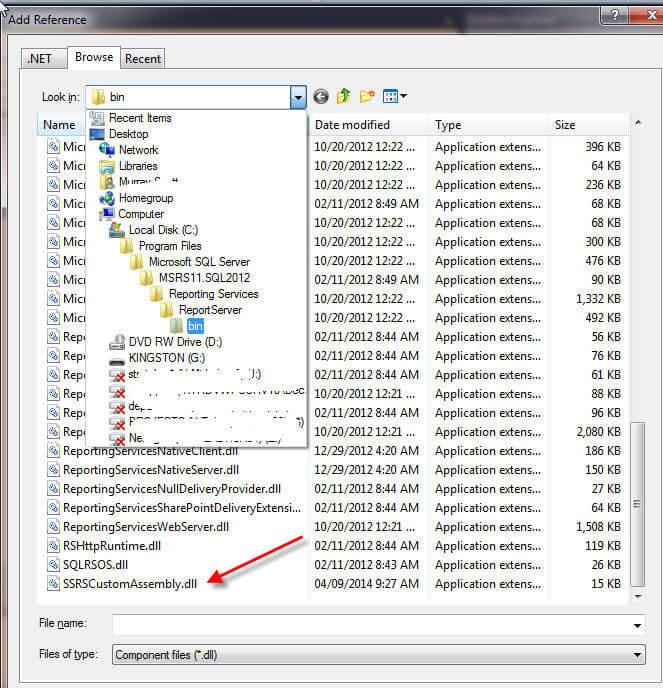This screenshot has width=663, height=688.
Task: Open the View menu icon
Action: [394, 96]
